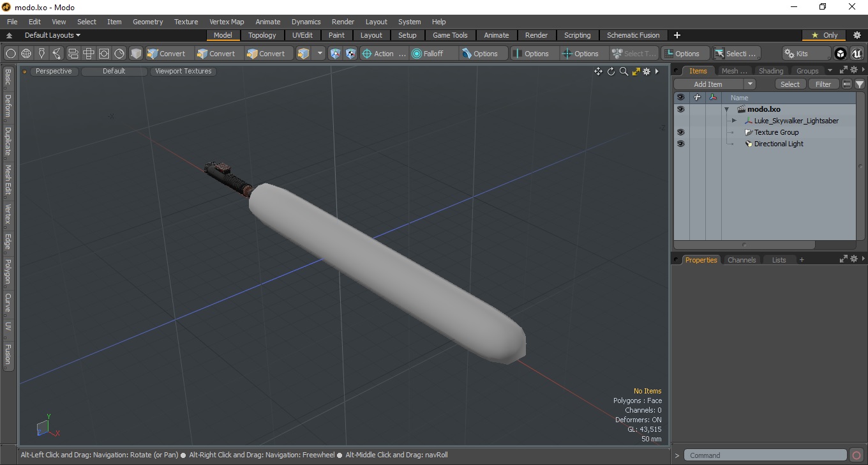Select the pen tool icon
This screenshot has width=868, height=465.
coord(41,54)
